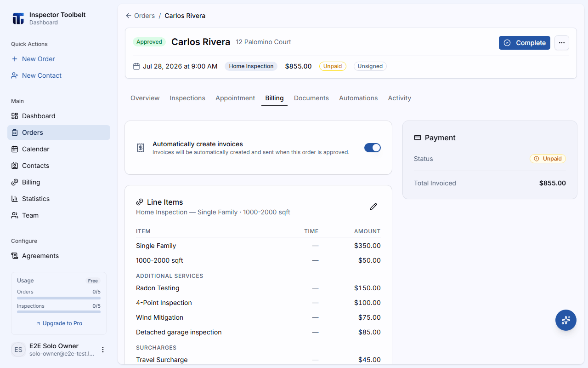Click the Total Invoiced $855.00 value
The width and height of the screenshot is (588, 368).
553,183
